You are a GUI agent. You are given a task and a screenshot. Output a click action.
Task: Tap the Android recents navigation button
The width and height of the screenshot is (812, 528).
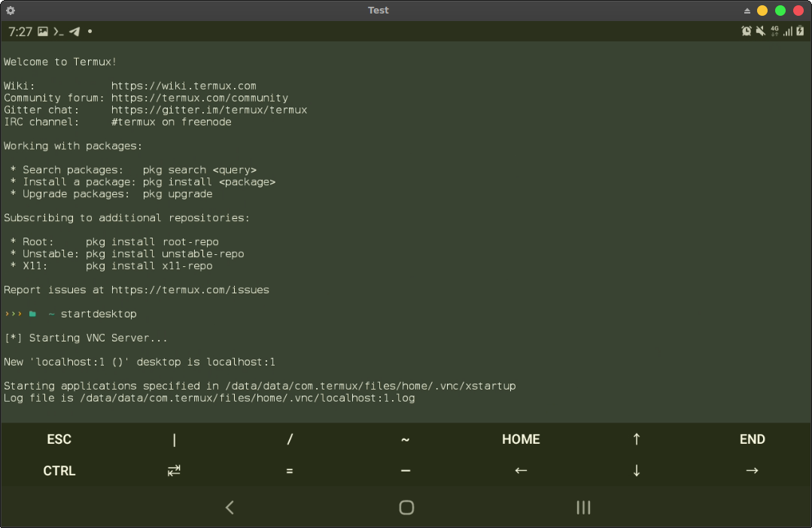click(583, 507)
